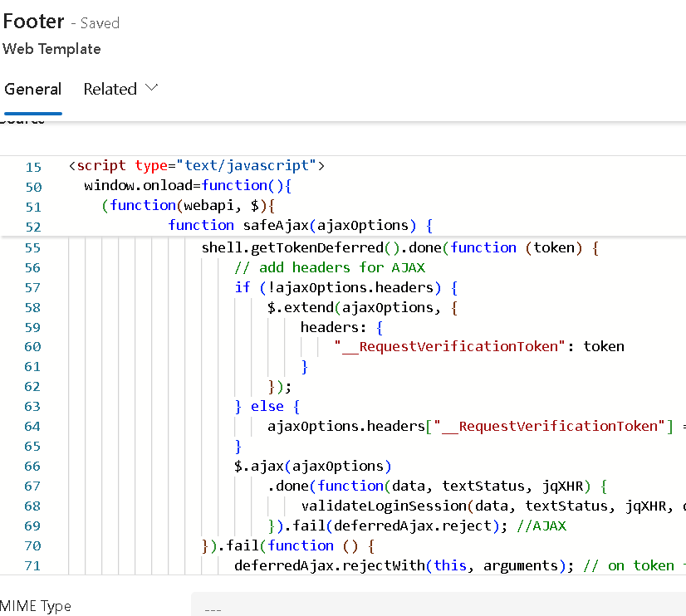Click the function safeAjax(ajaxOptions) line
The image size is (686, 616).
click(x=301, y=225)
